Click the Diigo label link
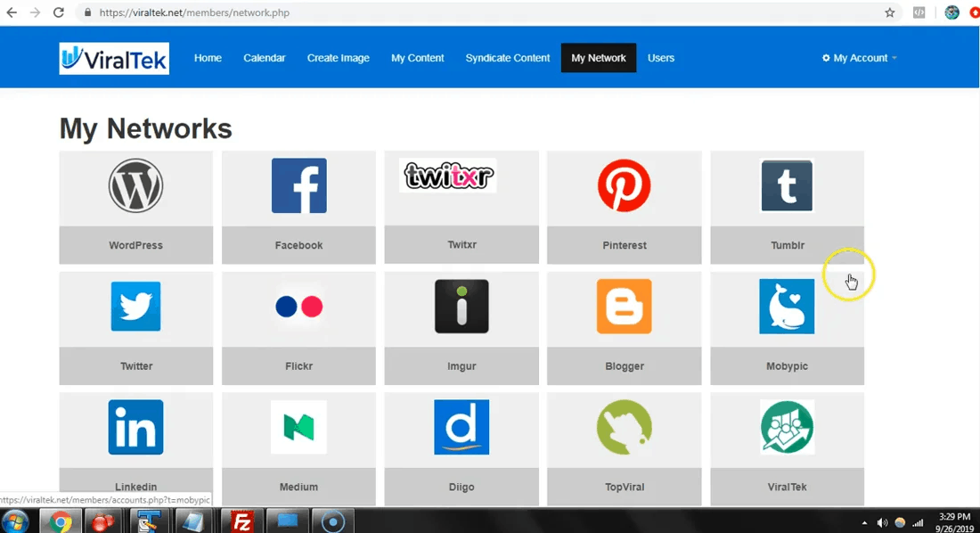This screenshot has height=533, width=980. (461, 487)
